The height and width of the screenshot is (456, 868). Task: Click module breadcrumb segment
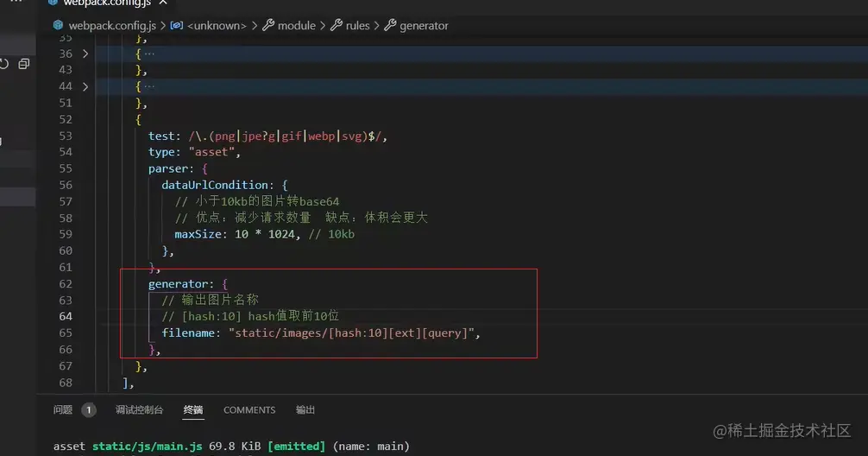[296, 26]
